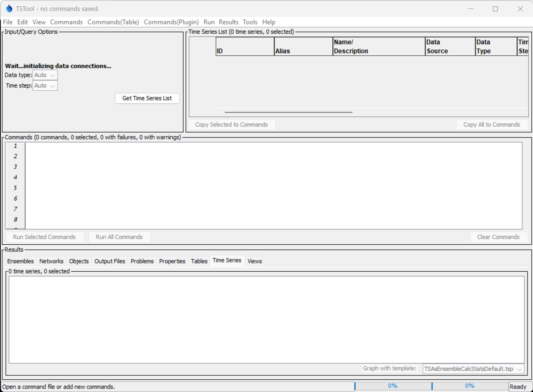Open the File menu
533x392 pixels.
(7, 22)
